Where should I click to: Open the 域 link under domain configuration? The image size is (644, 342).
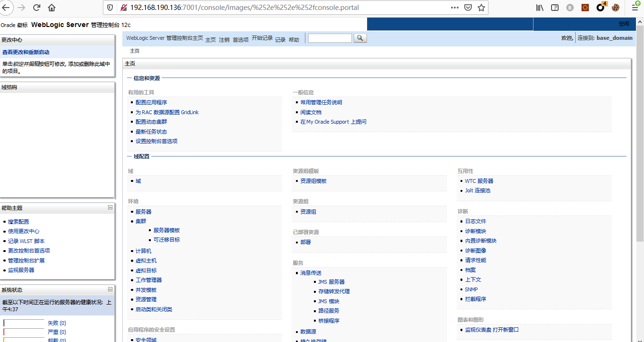click(x=138, y=181)
